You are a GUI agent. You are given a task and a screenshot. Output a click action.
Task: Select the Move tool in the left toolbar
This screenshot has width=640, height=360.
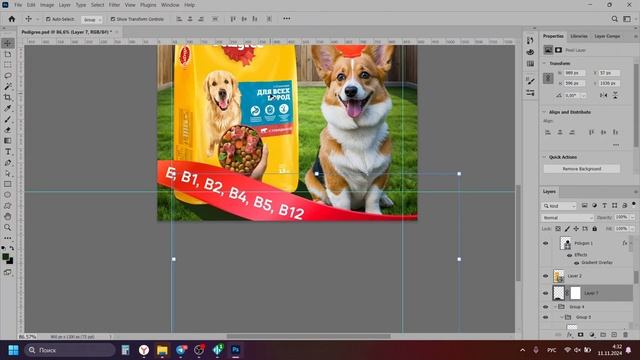pos(8,43)
